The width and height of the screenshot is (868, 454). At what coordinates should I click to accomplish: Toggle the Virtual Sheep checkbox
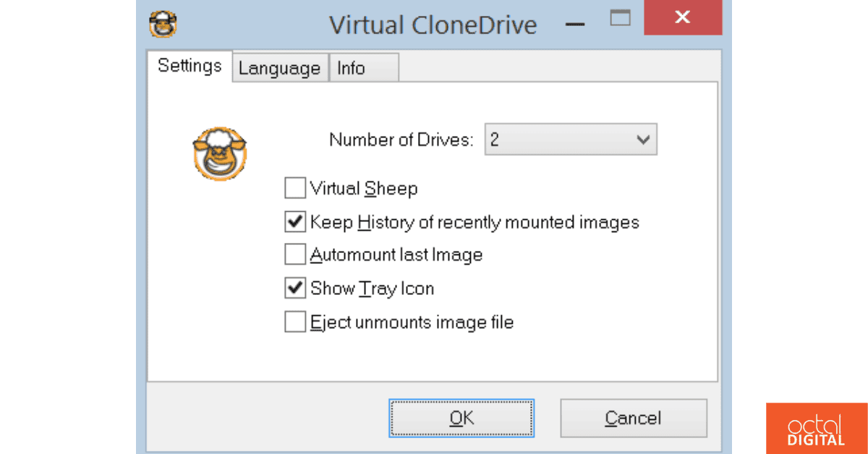pyautogui.click(x=295, y=187)
